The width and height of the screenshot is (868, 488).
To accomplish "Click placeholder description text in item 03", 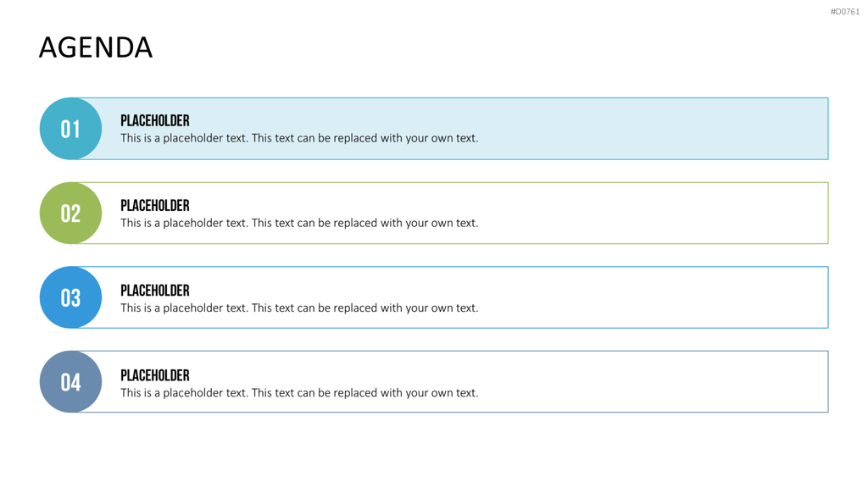I will (299, 308).
